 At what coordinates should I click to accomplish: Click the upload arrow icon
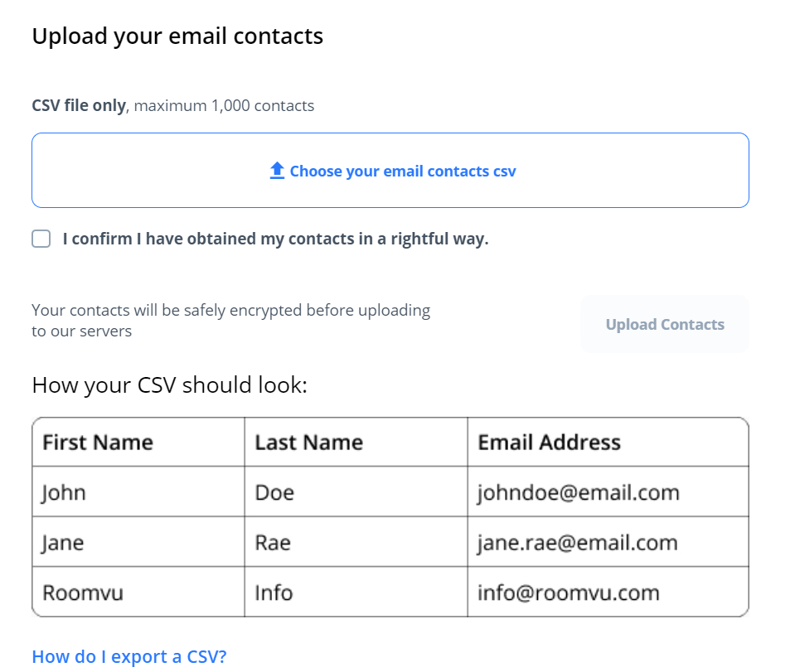coord(277,171)
